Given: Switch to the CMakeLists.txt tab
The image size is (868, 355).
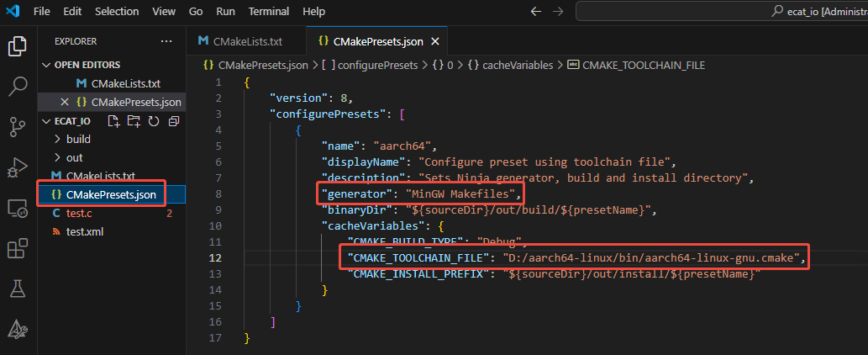Looking at the screenshot, I should pos(246,41).
